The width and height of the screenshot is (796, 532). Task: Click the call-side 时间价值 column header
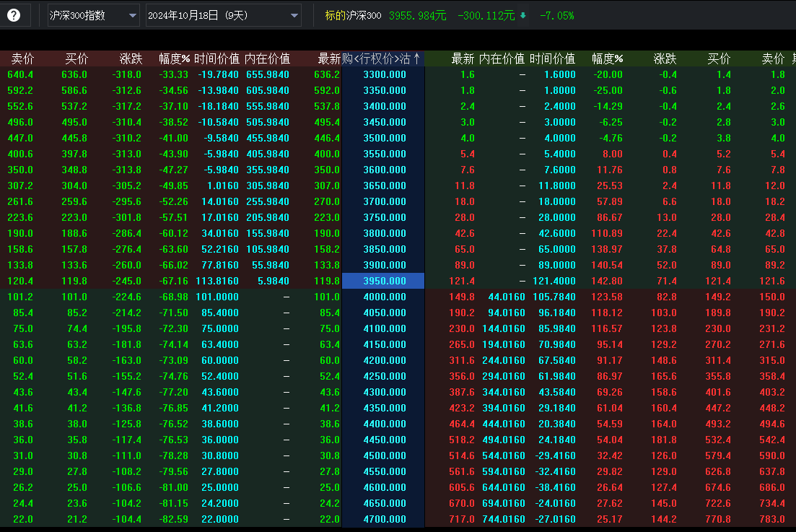[217, 59]
